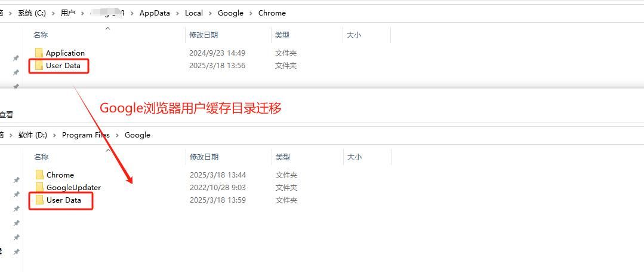This screenshot has width=644, height=272.
Task: Select the Chrome folder name in D: window
Action: pyautogui.click(x=60, y=175)
